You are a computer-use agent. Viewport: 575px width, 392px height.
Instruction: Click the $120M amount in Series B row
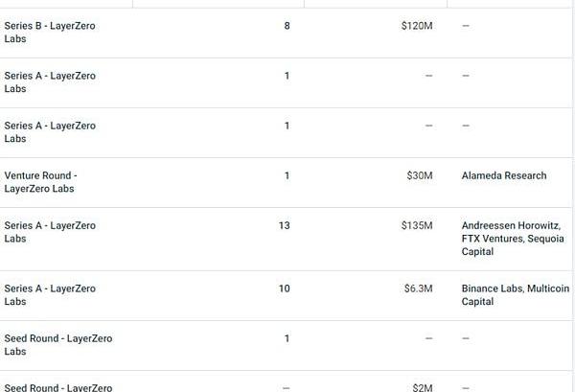(417, 26)
